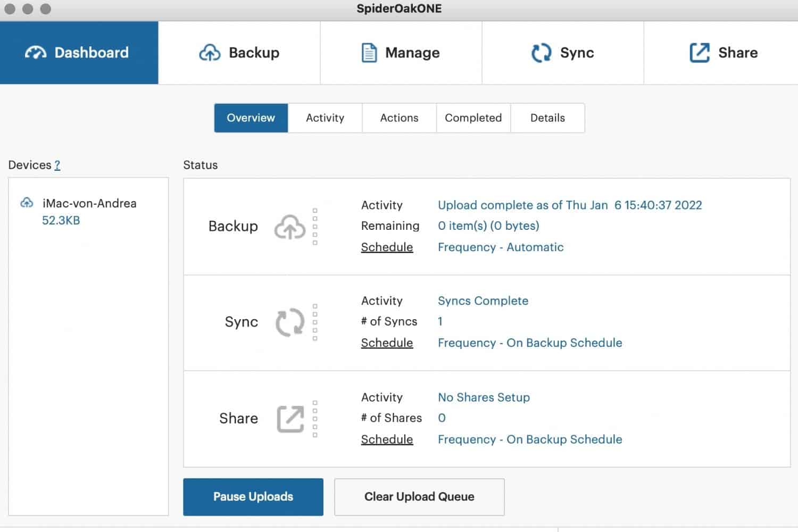Viewport: 798px width, 532px height.
Task: Click Share row 'Frequency - On Backup Schedule'
Action: coord(530,439)
